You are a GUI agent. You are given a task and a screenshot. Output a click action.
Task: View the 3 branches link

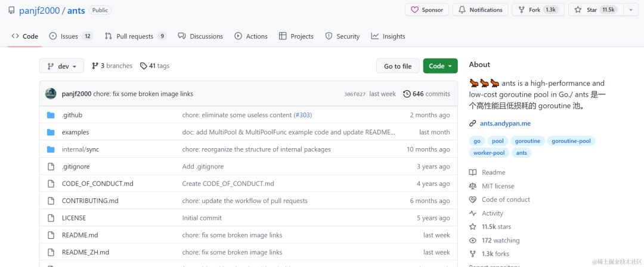pyautogui.click(x=112, y=66)
